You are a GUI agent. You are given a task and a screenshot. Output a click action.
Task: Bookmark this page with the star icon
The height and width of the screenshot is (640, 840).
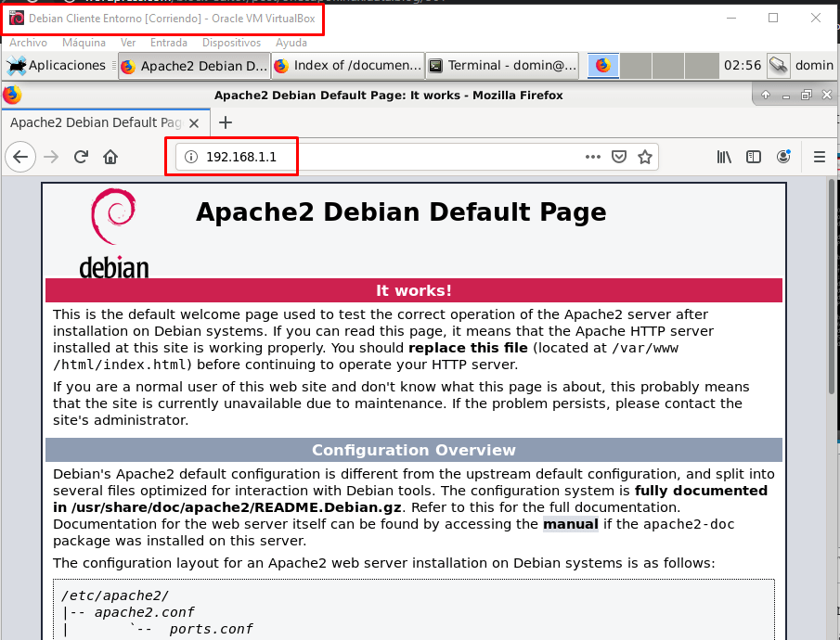click(645, 157)
